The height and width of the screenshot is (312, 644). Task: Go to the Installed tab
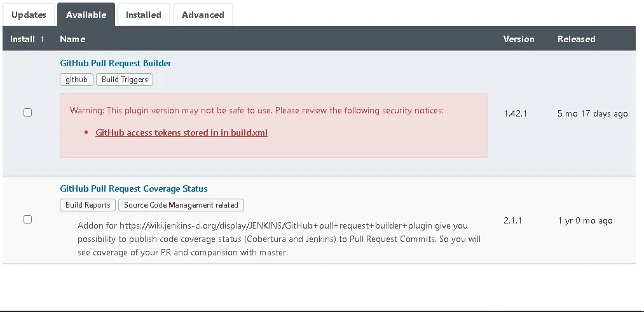pos(143,15)
